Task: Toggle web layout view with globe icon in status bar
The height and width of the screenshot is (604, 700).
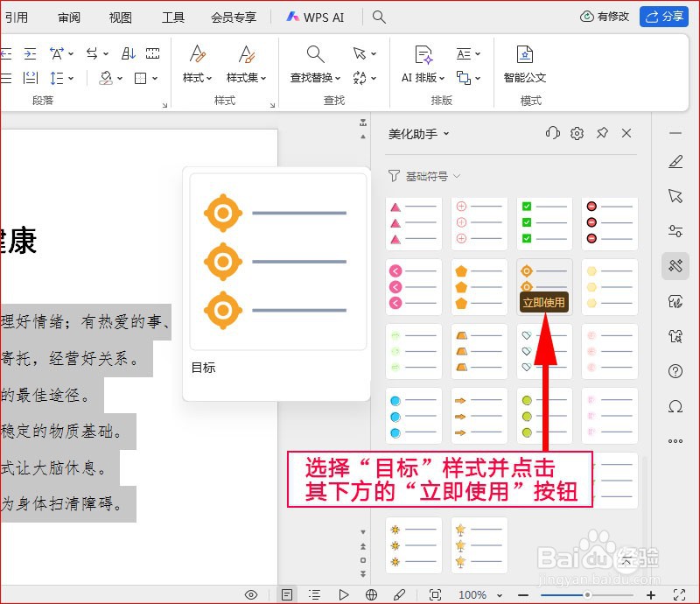Action: point(371,593)
